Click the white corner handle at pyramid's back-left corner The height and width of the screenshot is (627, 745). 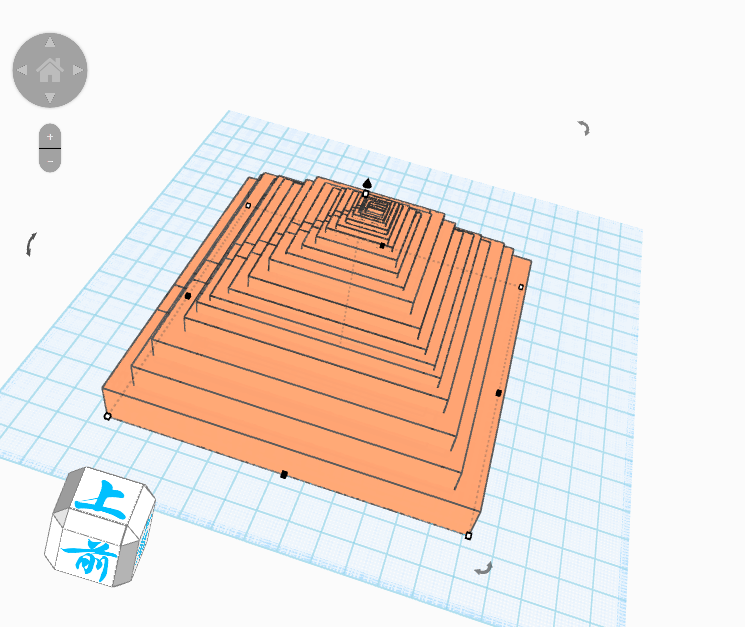click(248, 205)
